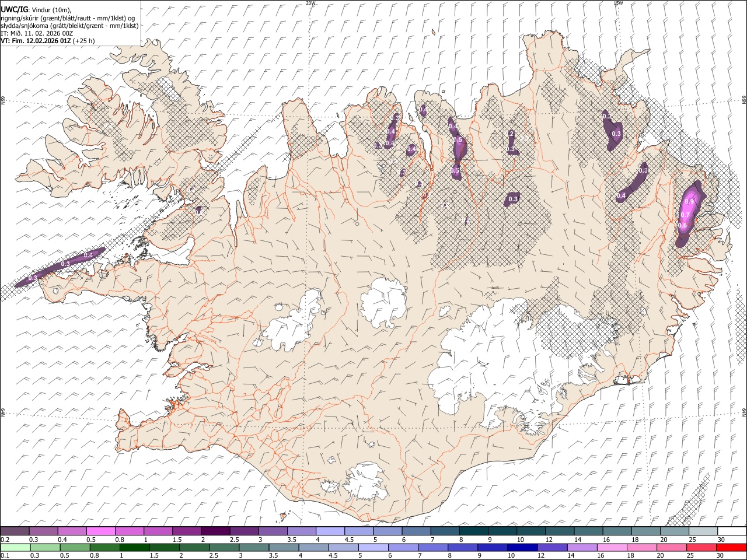Click the bright pink 0.5 swatch in upper legend
747x560 pixels.
pyautogui.click(x=100, y=531)
